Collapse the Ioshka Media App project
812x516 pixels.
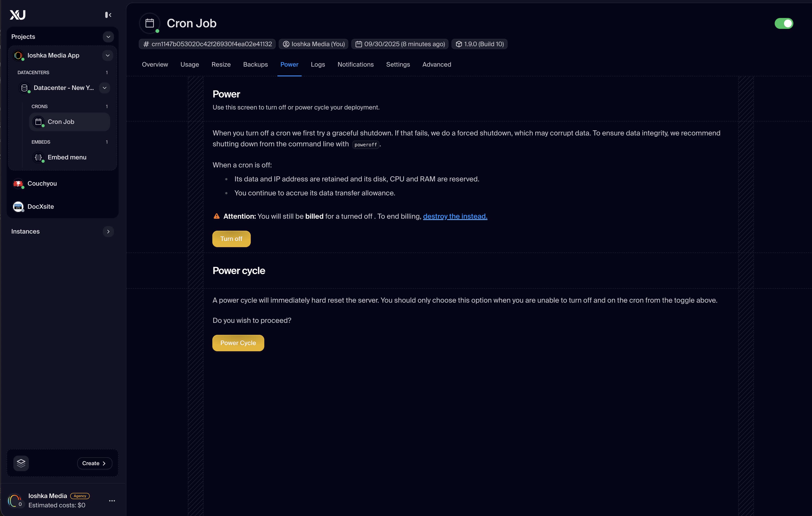coord(107,55)
